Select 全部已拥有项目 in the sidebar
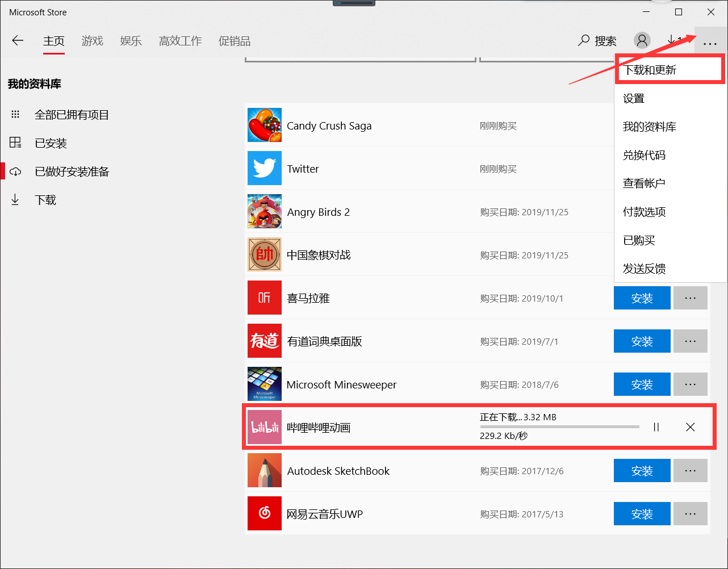This screenshot has width=728, height=569. click(x=72, y=115)
